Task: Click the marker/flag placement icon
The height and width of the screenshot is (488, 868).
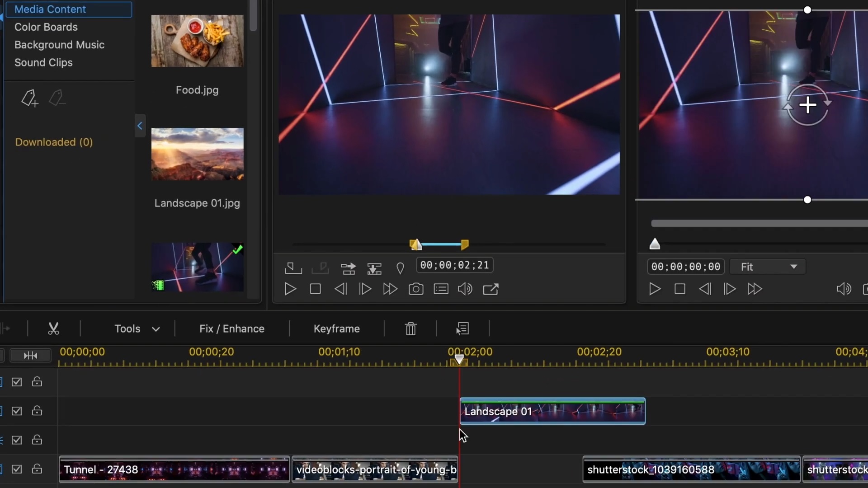Action: click(x=400, y=267)
